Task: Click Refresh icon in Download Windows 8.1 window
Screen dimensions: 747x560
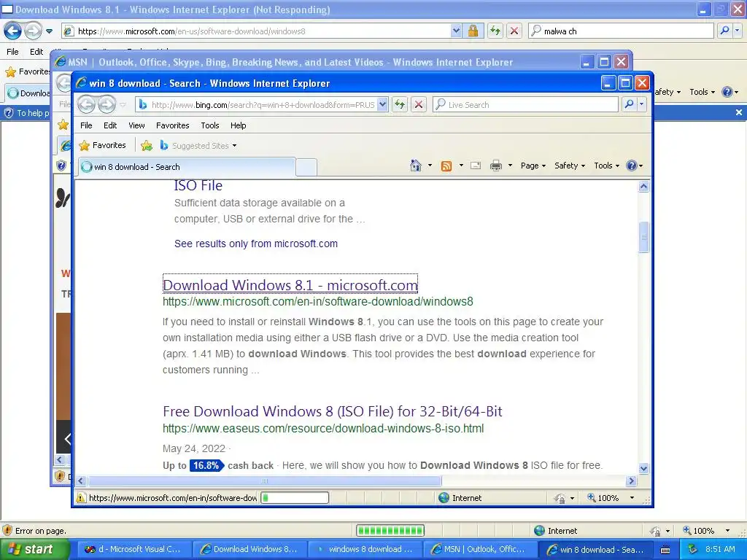Action: tap(495, 31)
